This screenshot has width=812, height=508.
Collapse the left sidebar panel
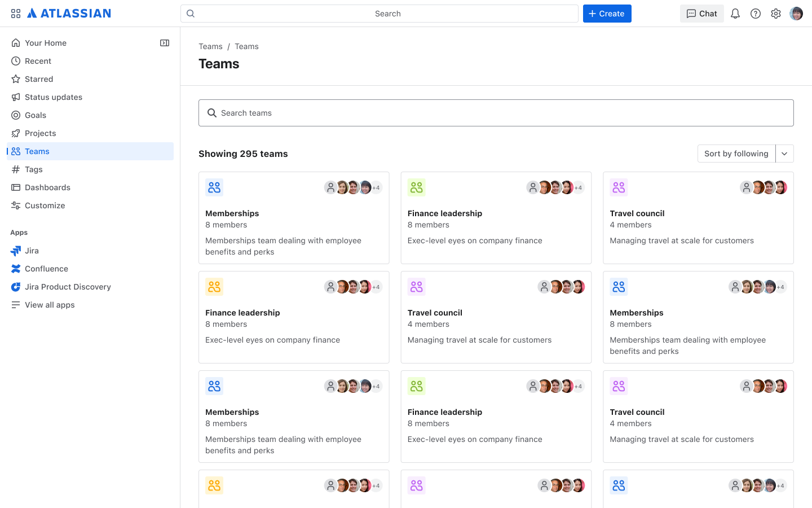164,42
